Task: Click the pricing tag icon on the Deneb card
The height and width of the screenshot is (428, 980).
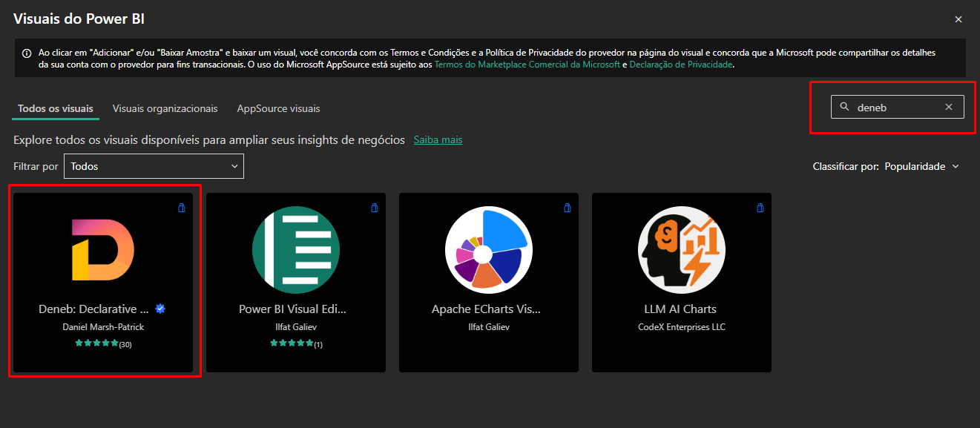Action: click(181, 208)
